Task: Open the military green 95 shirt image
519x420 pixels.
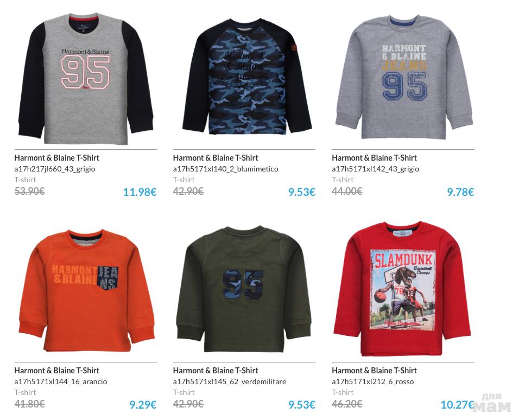Action: pos(244,289)
